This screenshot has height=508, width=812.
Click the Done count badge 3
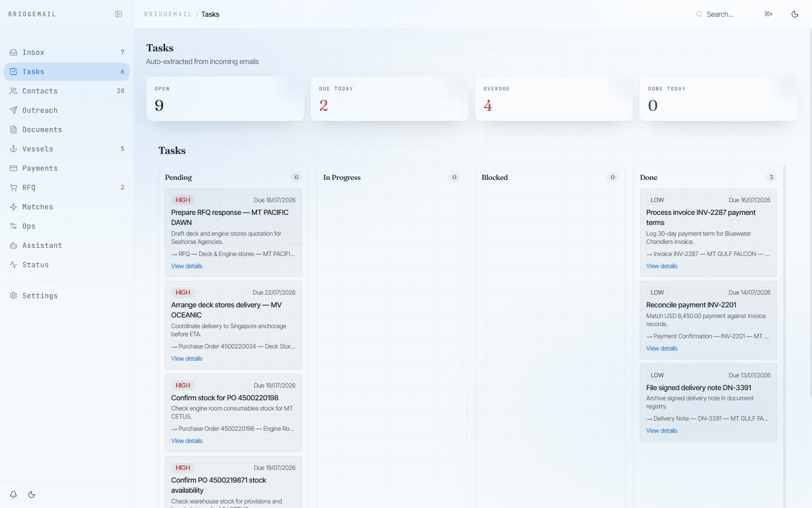click(771, 177)
